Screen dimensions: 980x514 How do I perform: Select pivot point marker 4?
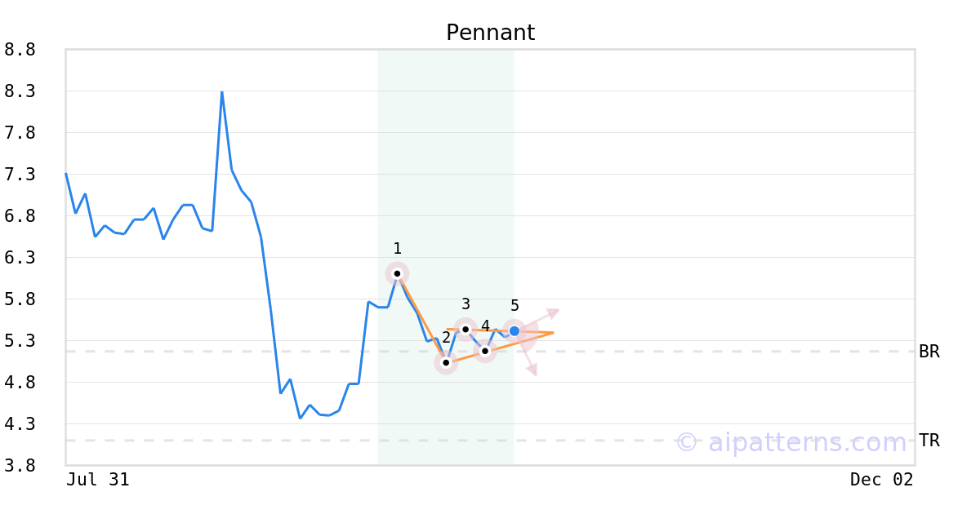point(485,351)
